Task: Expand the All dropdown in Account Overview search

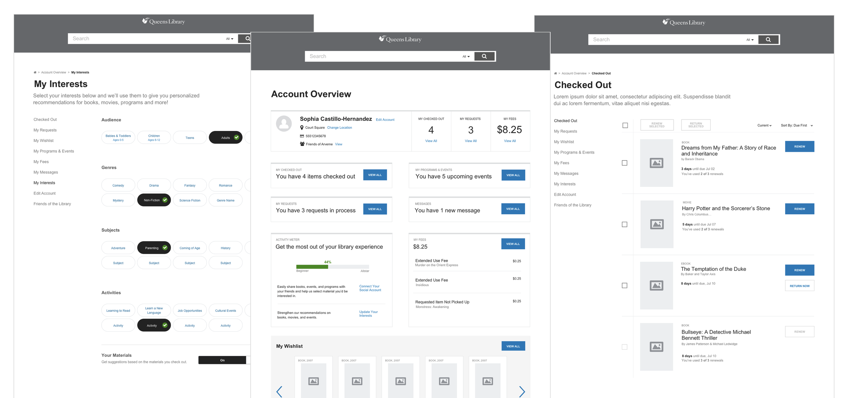Action: pyautogui.click(x=466, y=57)
